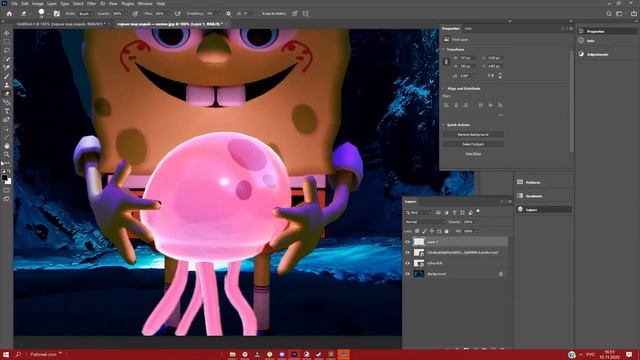Click the View More link
Screen dimensions: 640x360
(x=473, y=153)
